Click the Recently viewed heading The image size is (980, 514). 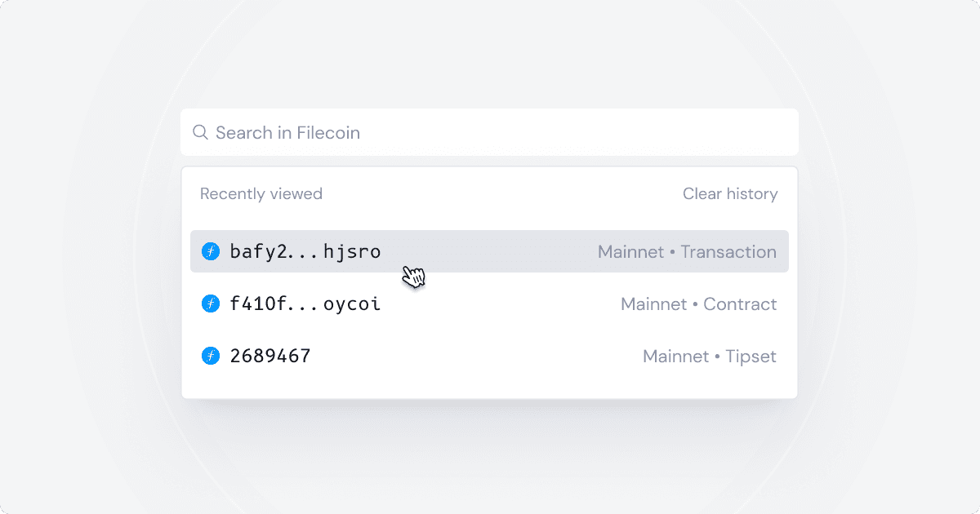[261, 194]
